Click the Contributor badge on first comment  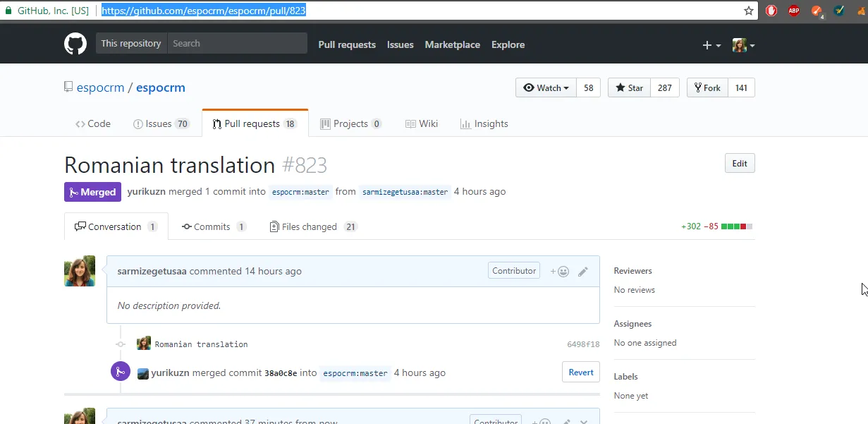pyautogui.click(x=514, y=271)
